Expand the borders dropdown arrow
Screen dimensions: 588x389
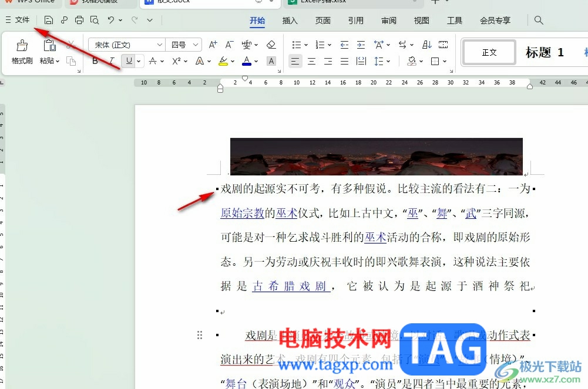[444, 61]
